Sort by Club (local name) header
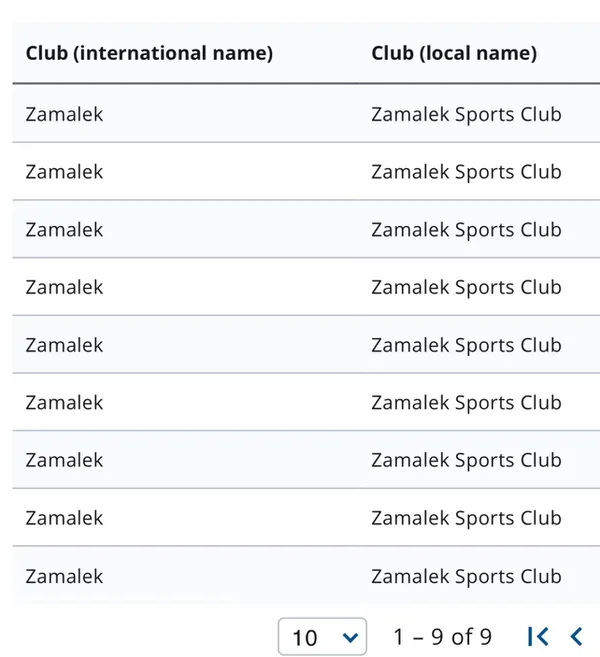600x657 pixels. pyautogui.click(x=454, y=53)
